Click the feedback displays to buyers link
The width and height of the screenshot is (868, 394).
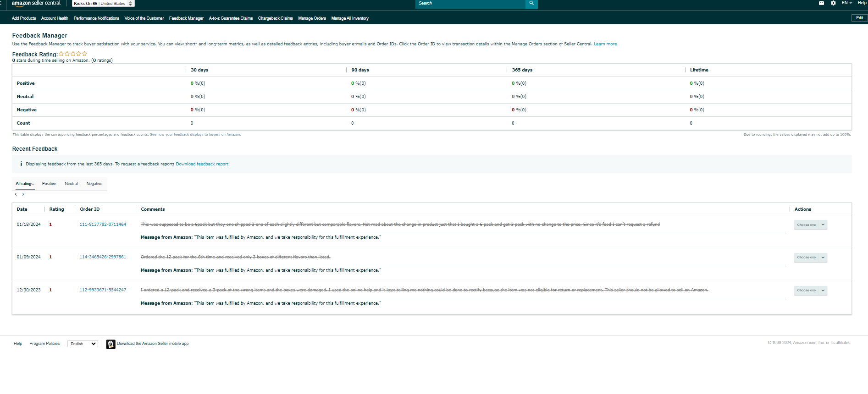pyautogui.click(x=194, y=135)
